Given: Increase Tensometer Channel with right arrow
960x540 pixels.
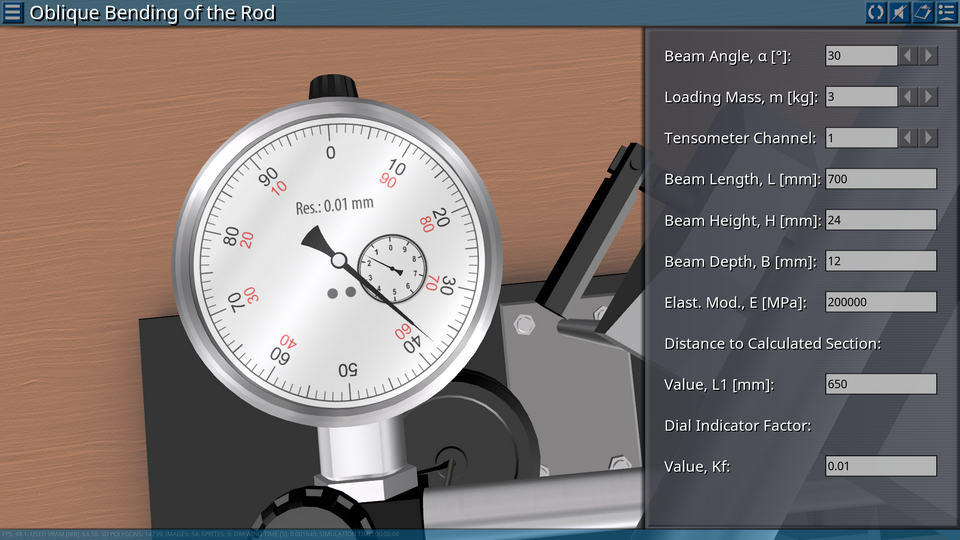Looking at the screenshot, I should click(x=928, y=138).
